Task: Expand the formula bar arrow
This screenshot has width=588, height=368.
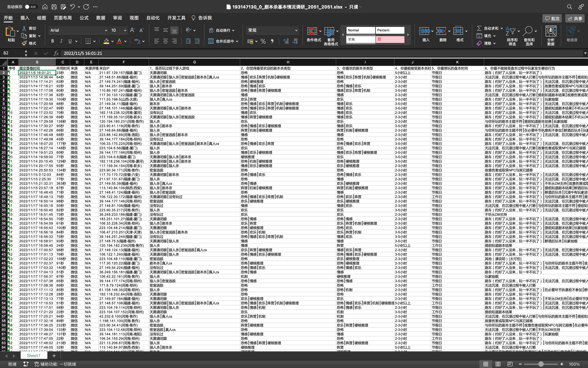Action: [x=585, y=53]
